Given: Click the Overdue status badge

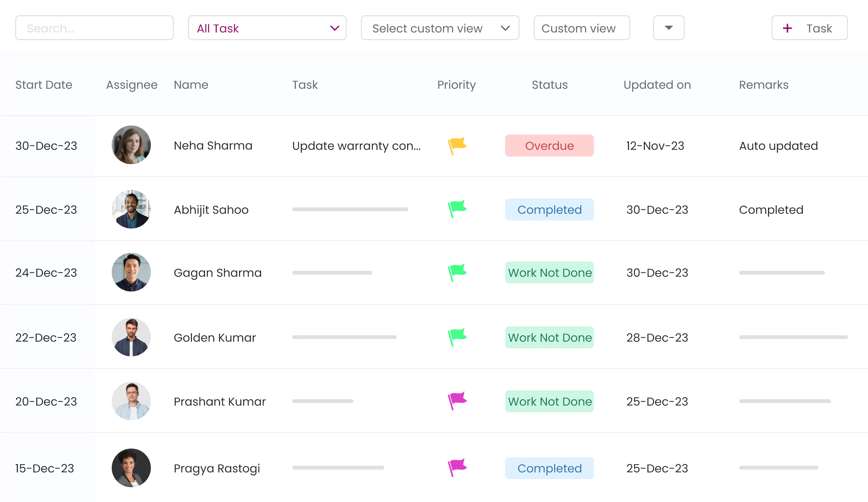Looking at the screenshot, I should (x=549, y=146).
